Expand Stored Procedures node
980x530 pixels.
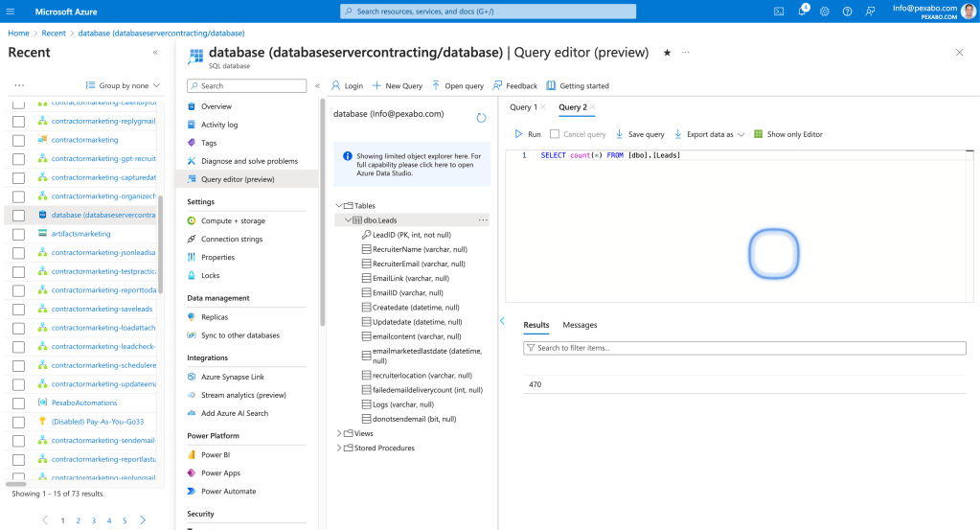339,448
